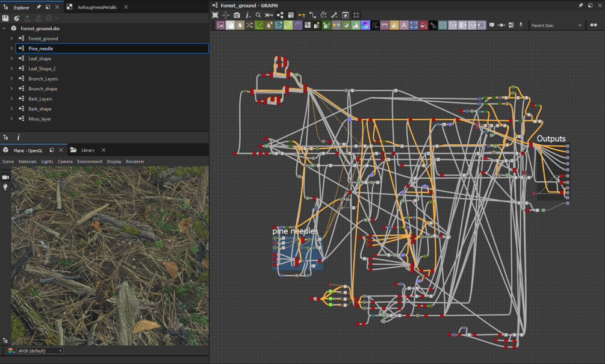Viewport: 605px width, 364px height.
Task: Toggle orthogonal link display mode
Action: coord(312,15)
